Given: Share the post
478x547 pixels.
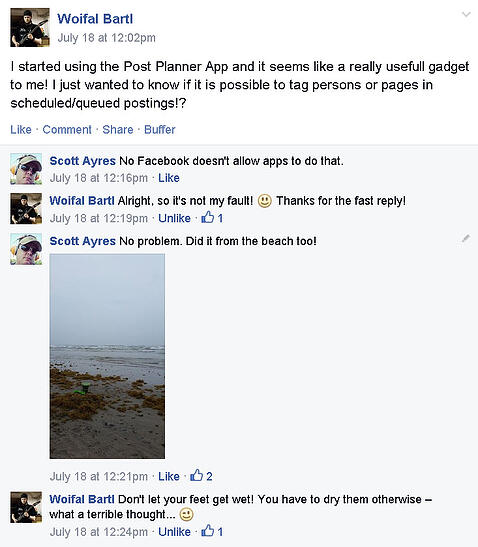Looking at the screenshot, I should 118,129.
